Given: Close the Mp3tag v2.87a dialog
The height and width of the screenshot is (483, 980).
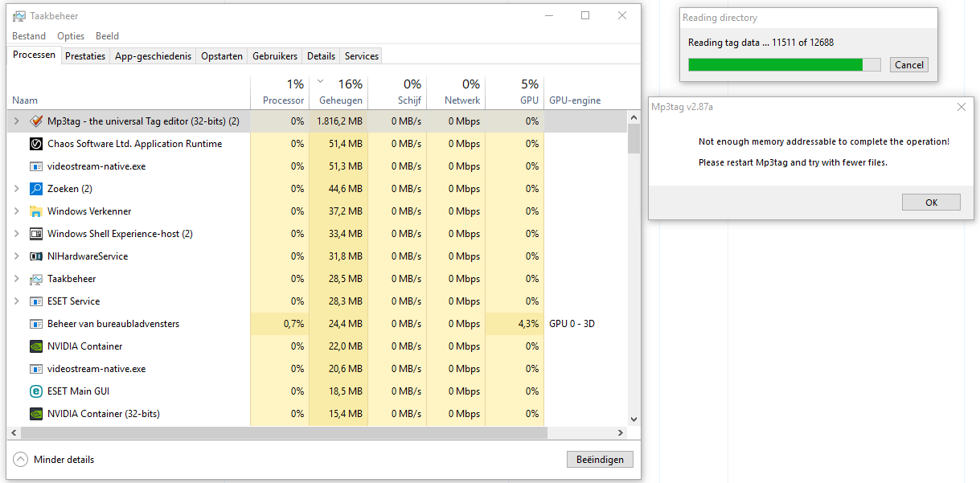Looking at the screenshot, I should click(x=962, y=107).
